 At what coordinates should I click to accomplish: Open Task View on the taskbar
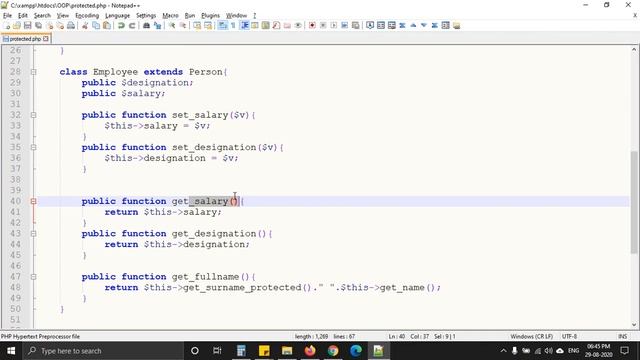(x=217, y=351)
